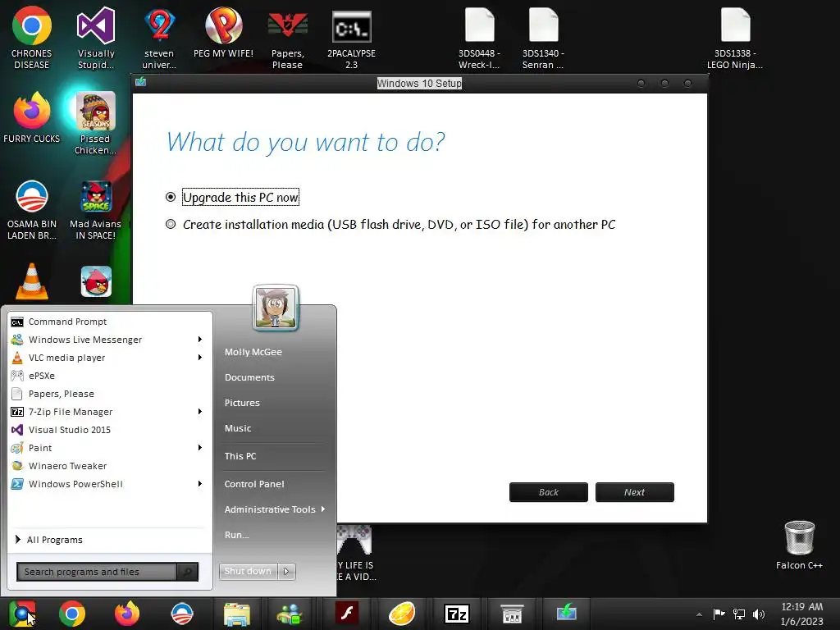Viewport: 840px width, 630px height.
Task: Open the gold coin taskbar icon
Action: [x=402, y=614]
